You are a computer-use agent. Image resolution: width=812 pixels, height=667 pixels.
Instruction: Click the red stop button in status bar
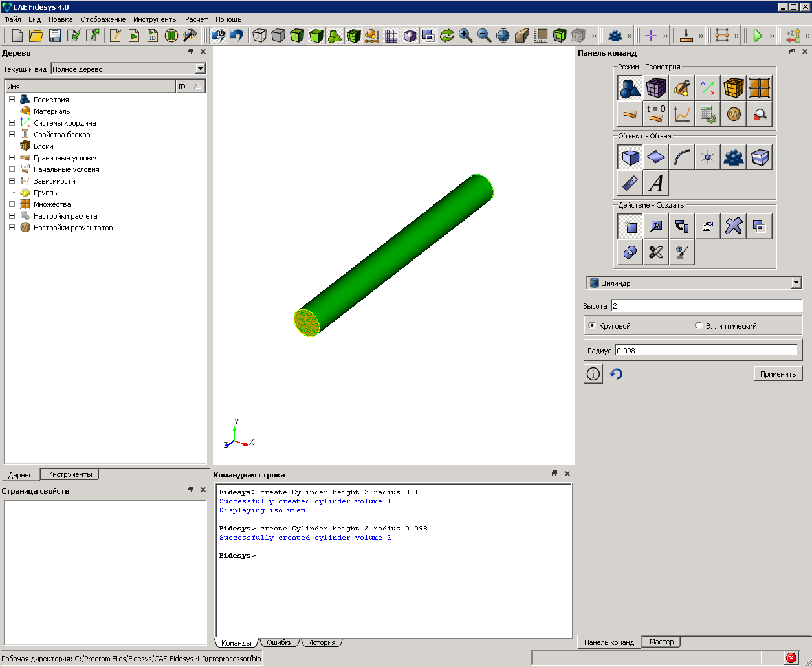coord(791,658)
